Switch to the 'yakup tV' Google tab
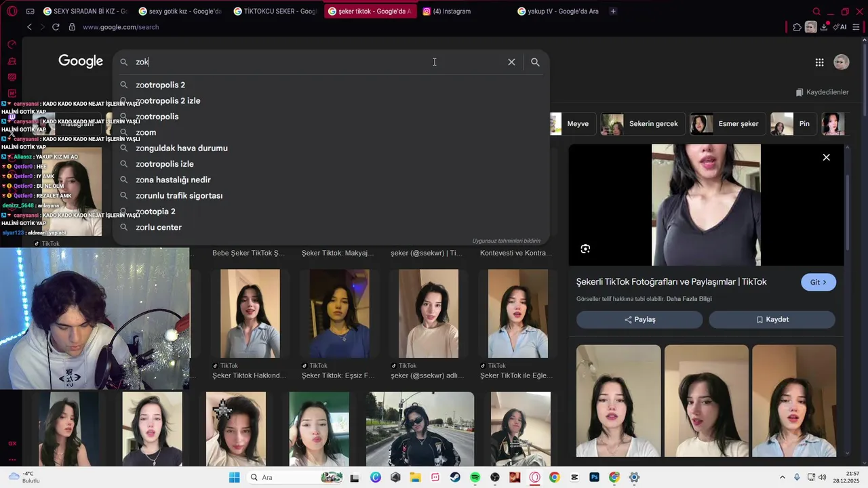 click(x=559, y=11)
